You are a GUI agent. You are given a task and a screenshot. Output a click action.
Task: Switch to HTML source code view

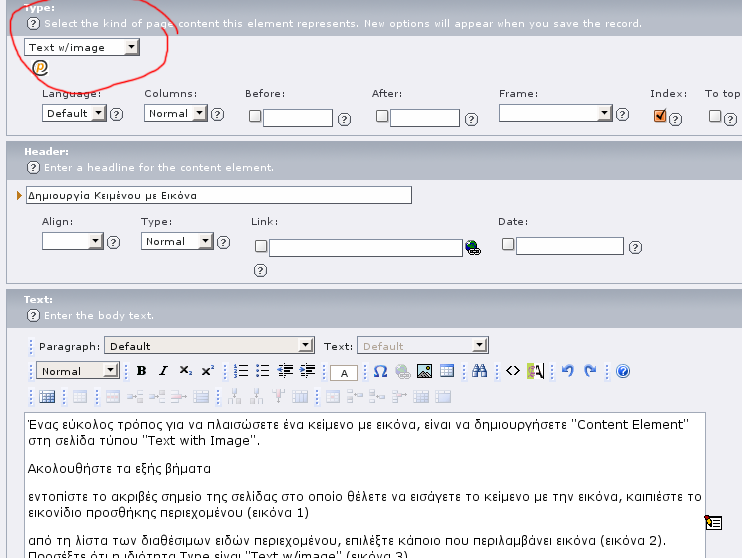coord(512,371)
